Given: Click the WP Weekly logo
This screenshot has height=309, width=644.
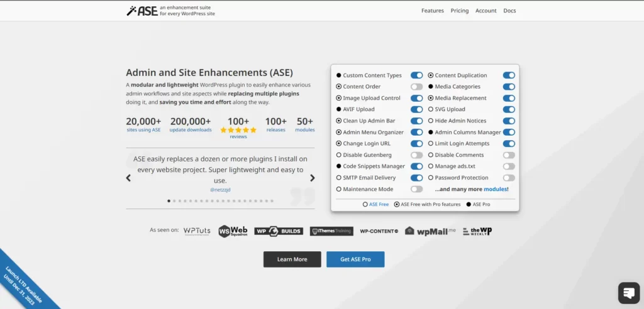Looking at the screenshot, I should point(477,231).
